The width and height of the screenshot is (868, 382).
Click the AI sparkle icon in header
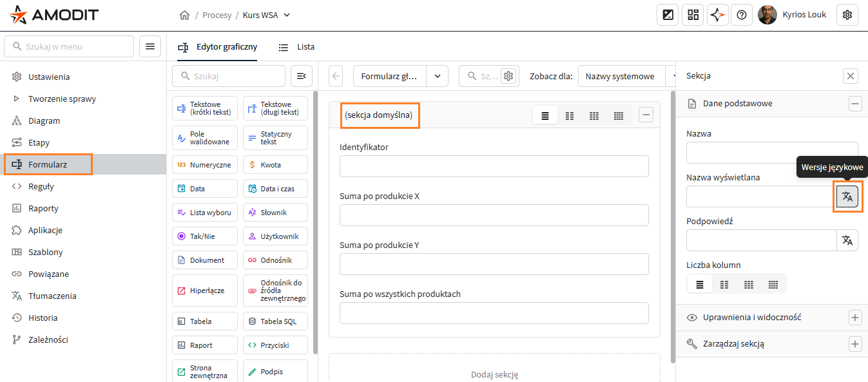pos(717,15)
